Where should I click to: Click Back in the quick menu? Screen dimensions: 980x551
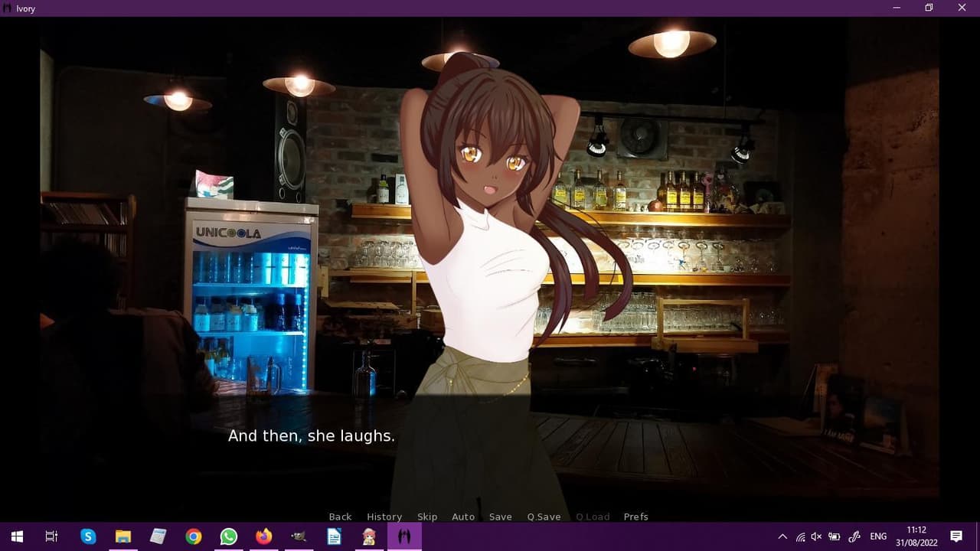340,517
